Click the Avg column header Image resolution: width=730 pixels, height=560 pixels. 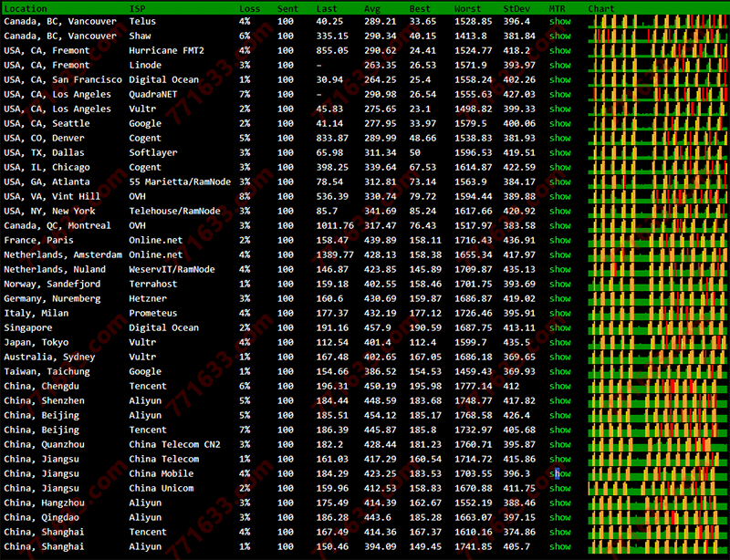tap(372, 8)
